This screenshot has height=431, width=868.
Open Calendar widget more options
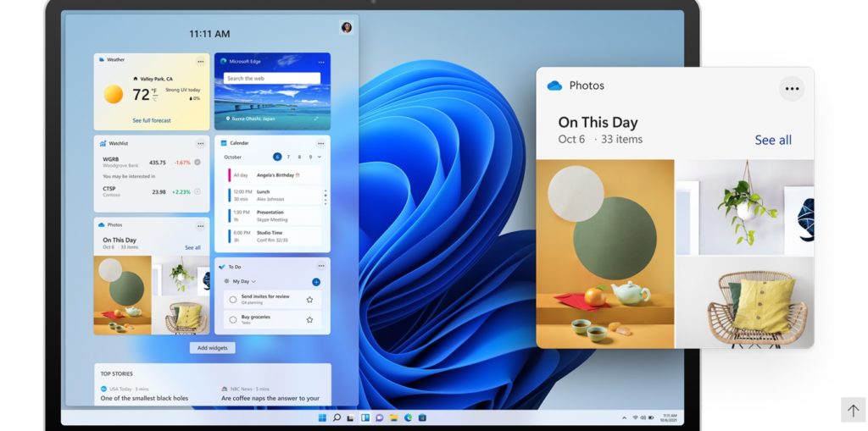click(x=320, y=144)
